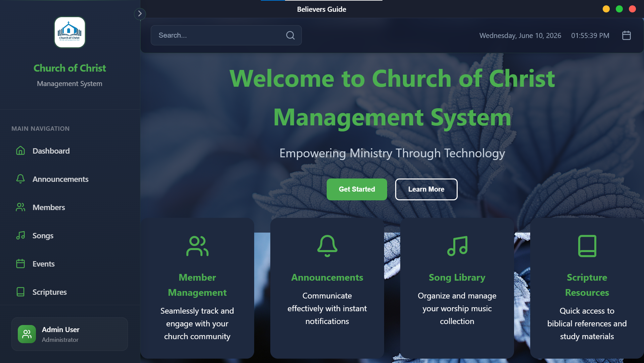Click the Song Library card title
This screenshot has width=644, height=363.
(457, 277)
